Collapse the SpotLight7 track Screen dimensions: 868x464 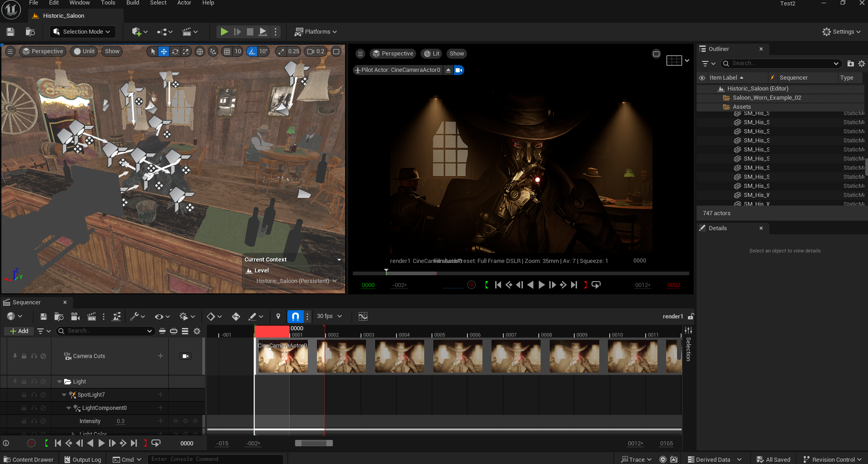[x=64, y=395]
